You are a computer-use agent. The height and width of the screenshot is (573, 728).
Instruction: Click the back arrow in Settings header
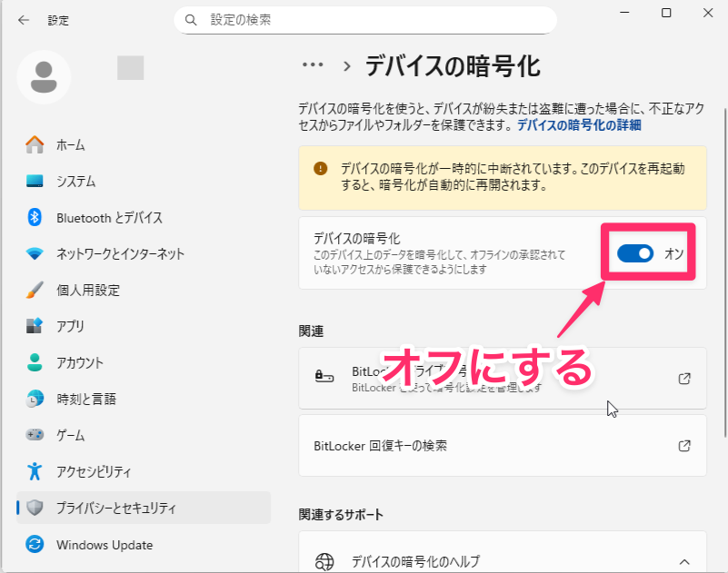(x=23, y=19)
